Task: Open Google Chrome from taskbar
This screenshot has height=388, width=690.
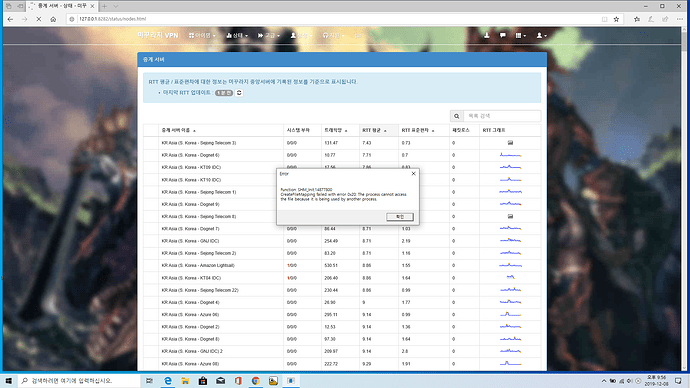Action: (256, 381)
